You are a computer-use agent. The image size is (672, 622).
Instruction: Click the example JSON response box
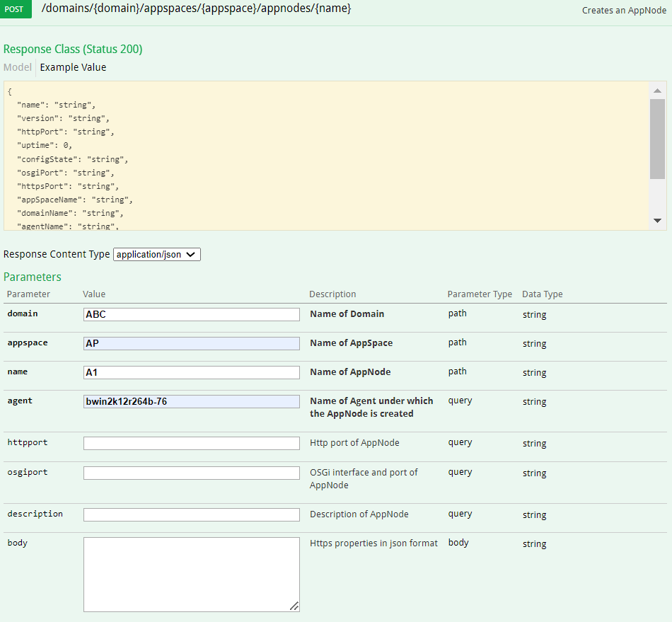(x=325, y=156)
